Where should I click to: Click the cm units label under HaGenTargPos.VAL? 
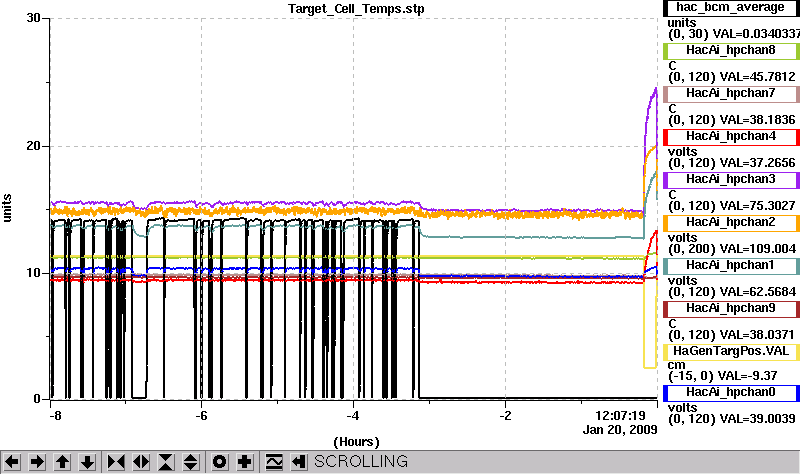point(677,365)
